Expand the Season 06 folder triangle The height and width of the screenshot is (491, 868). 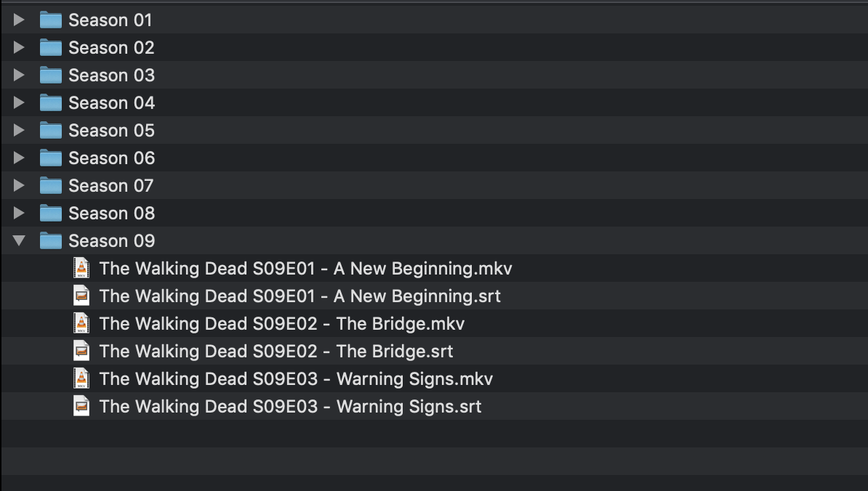click(x=20, y=158)
